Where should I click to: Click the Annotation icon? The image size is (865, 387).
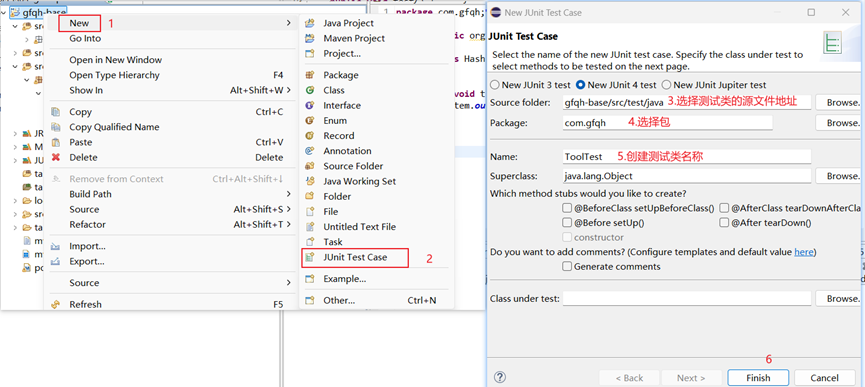(310, 150)
